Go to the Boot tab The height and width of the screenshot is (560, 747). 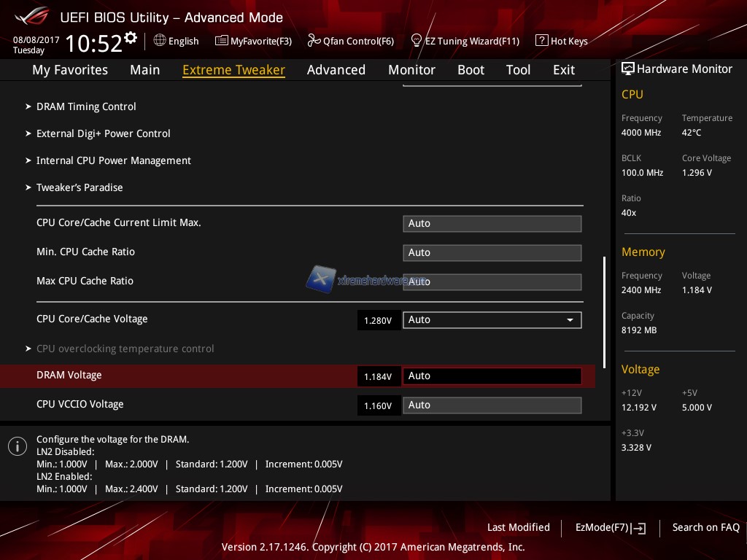pyautogui.click(x=471, y=70)
